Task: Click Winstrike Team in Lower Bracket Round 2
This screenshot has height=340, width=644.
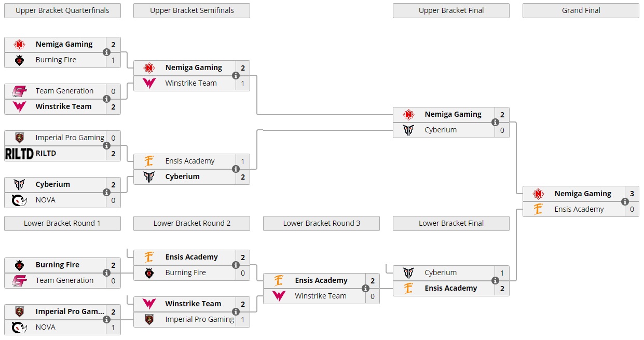Action: click(x=193, y=304)
